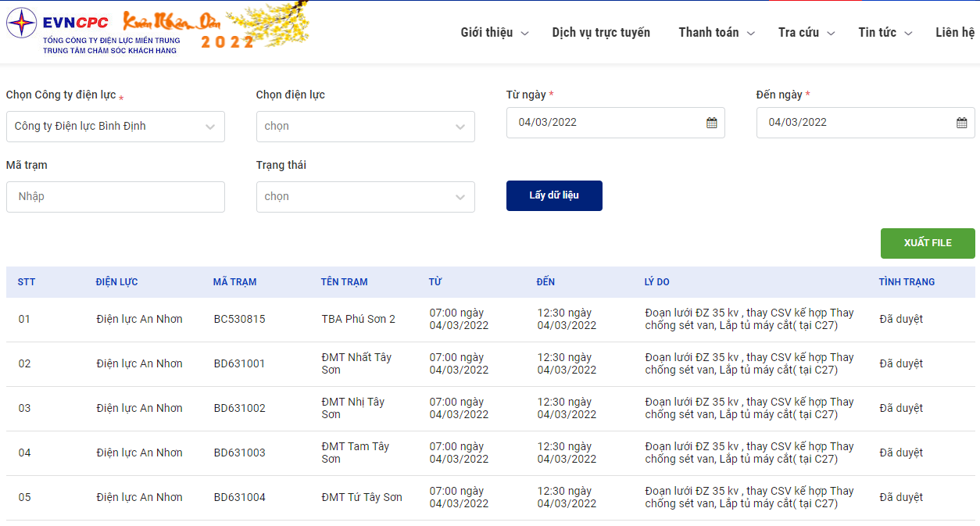This screenshot has width=980, height=526.
Task: Open the Tin tức menu
Action: point(886,33)
